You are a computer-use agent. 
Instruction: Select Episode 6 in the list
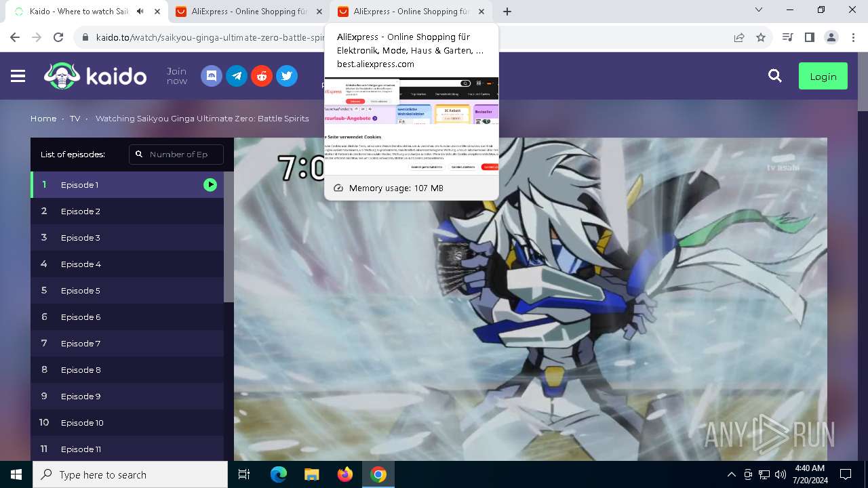click(x=127, y=317)
